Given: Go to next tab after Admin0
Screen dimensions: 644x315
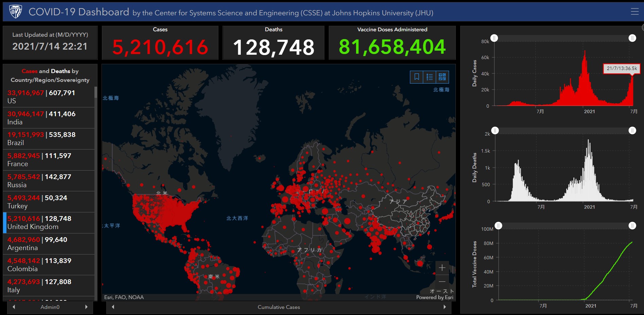Looking at the screenshot, I should tap(86, 307).
